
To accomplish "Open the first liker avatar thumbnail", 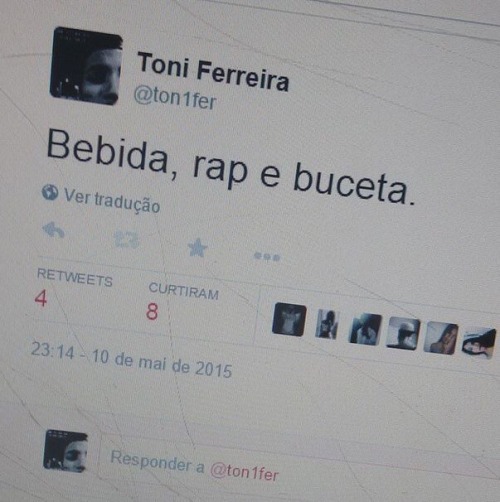I will point(289,319).
